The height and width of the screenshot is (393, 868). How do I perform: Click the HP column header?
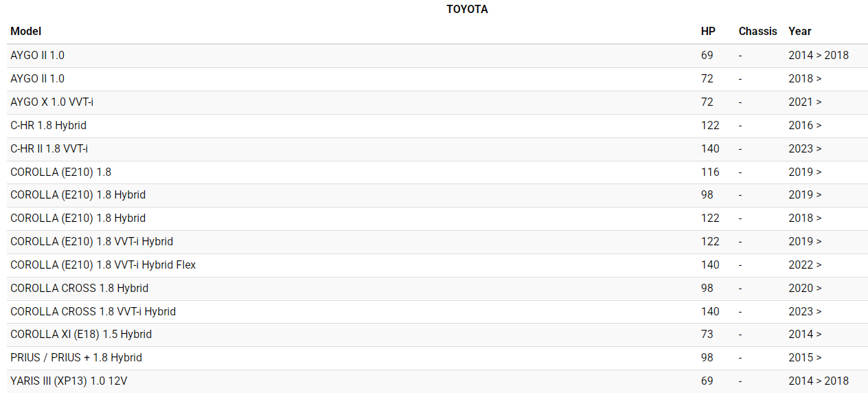(708, 32)
